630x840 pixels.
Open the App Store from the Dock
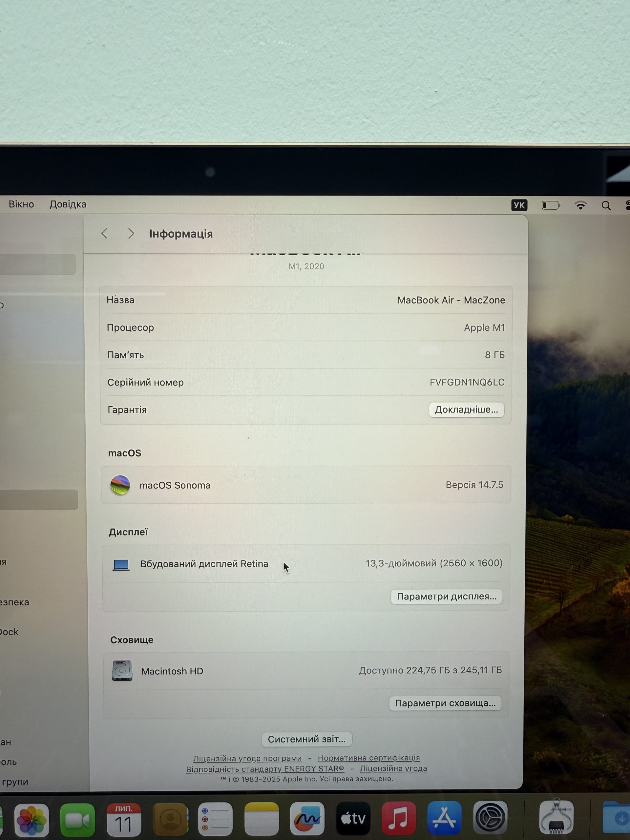tap(444, 817)
